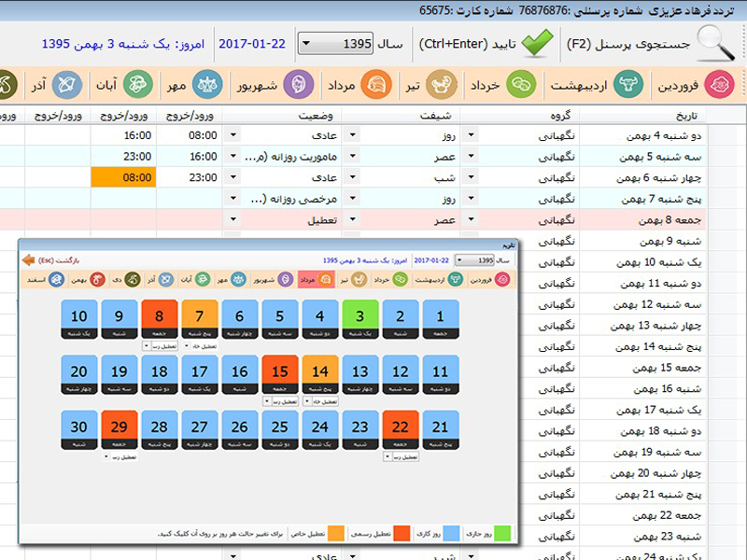The height and width of the screenshot is (560, 747).
Task: Select Azar archer icon in main toolbar
Action: 67,85
